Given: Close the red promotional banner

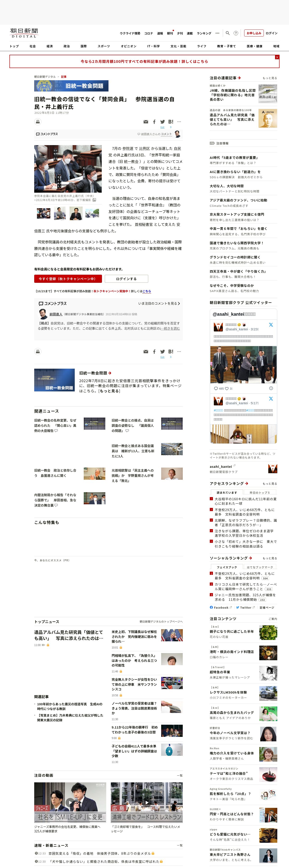Looking at the screenshot, I should pos(277,57).
